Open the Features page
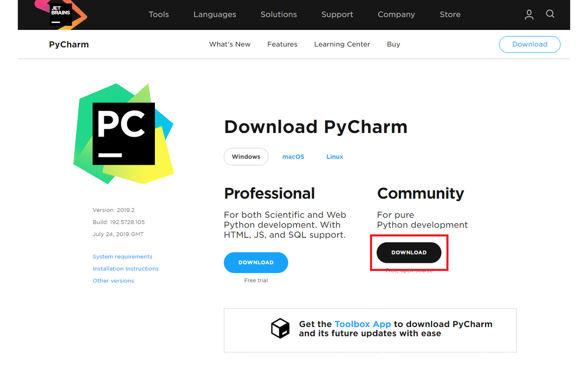 [x=282, y=44]
